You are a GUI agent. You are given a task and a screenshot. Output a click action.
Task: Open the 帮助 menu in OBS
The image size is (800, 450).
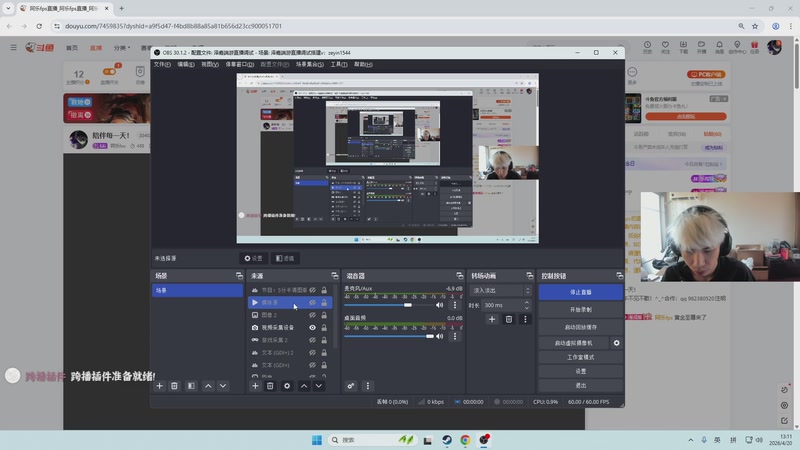coord(363,64)
